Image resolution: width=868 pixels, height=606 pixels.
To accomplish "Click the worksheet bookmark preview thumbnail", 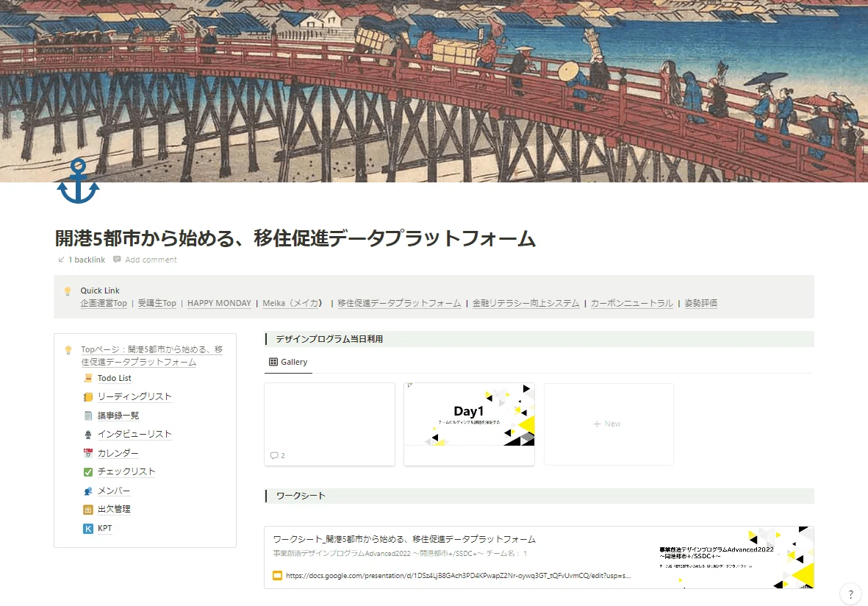I will point(734,557).
